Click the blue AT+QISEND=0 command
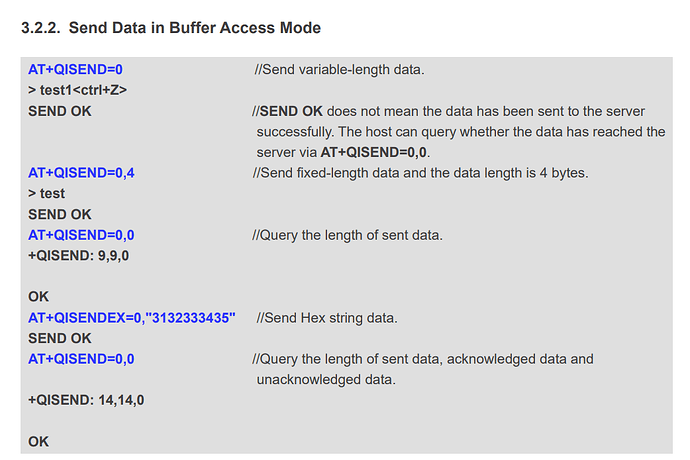The image size is (690, 460). [75, 70]
